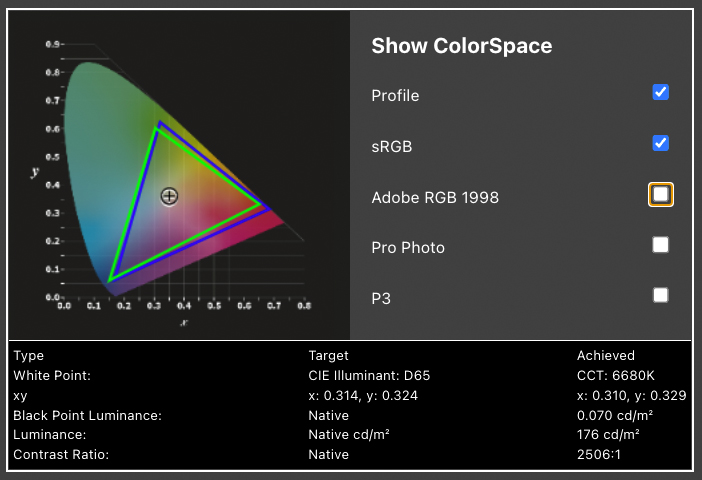702x480 pixels.
Task: Enable the P3 colorspace checkbox
Action: (x=660, y=296)
